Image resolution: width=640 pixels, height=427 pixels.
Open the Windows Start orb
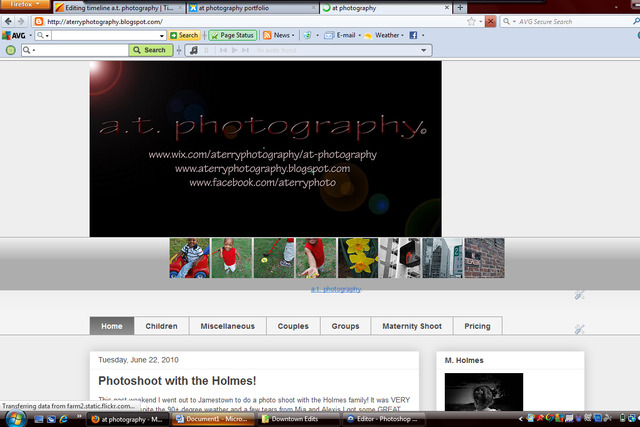point(16,419)
